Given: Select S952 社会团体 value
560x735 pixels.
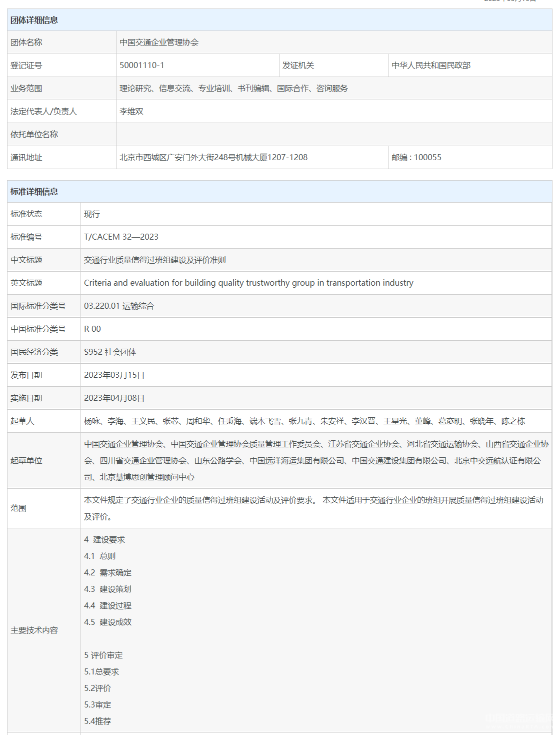Looking at the screenshot, I should coord(110,352).
